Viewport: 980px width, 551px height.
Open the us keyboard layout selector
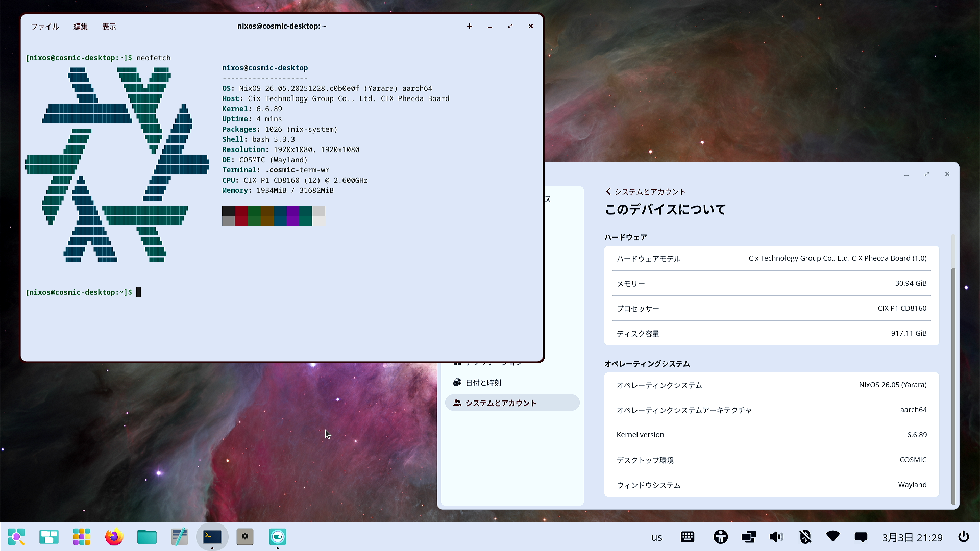click(x=657, y=537)
